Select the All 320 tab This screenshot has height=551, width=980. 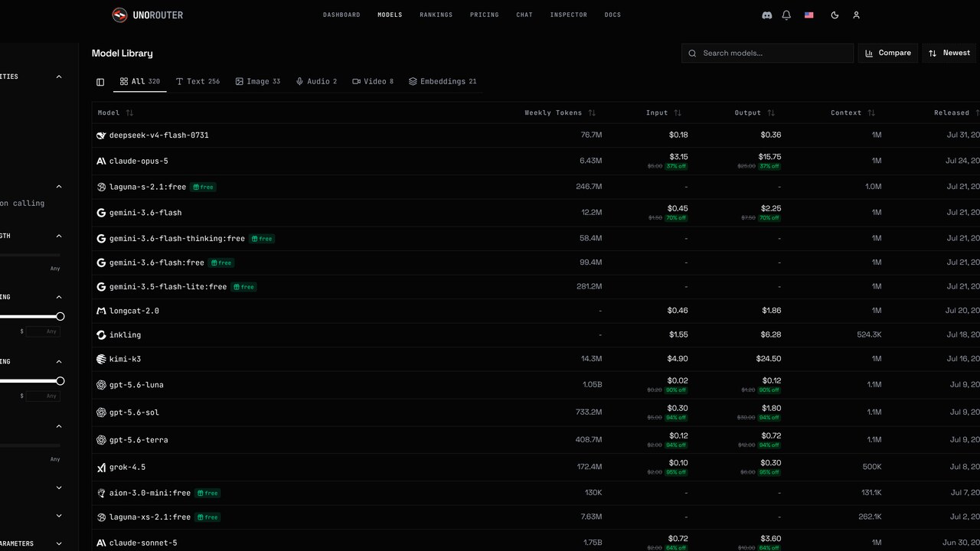coord(140,81)
